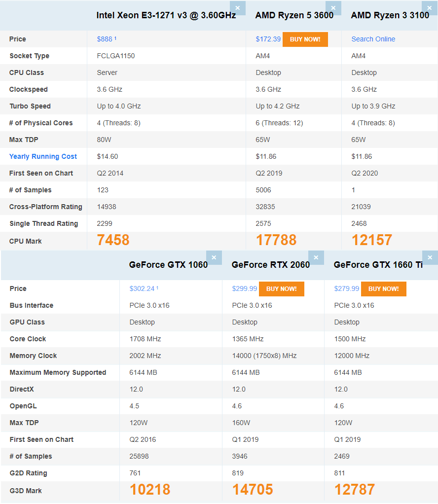Open the $888 Xeon price link

pos(107,39)
